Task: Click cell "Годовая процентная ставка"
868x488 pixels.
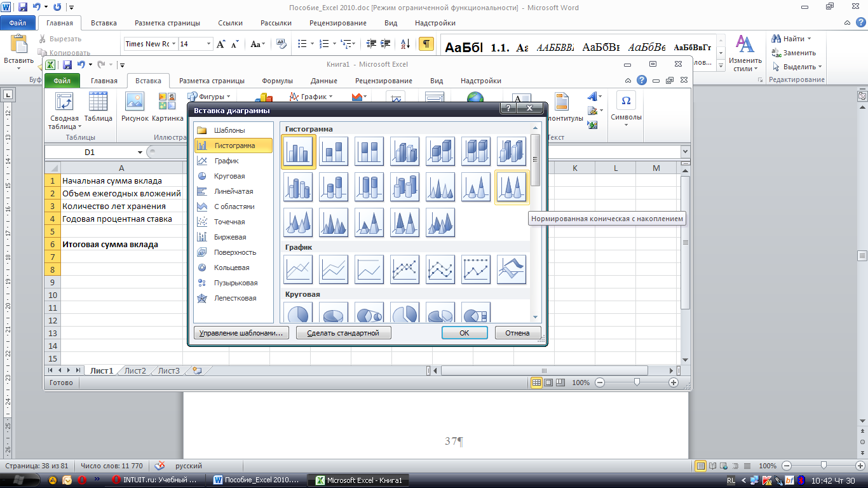Action: (121, 219)
